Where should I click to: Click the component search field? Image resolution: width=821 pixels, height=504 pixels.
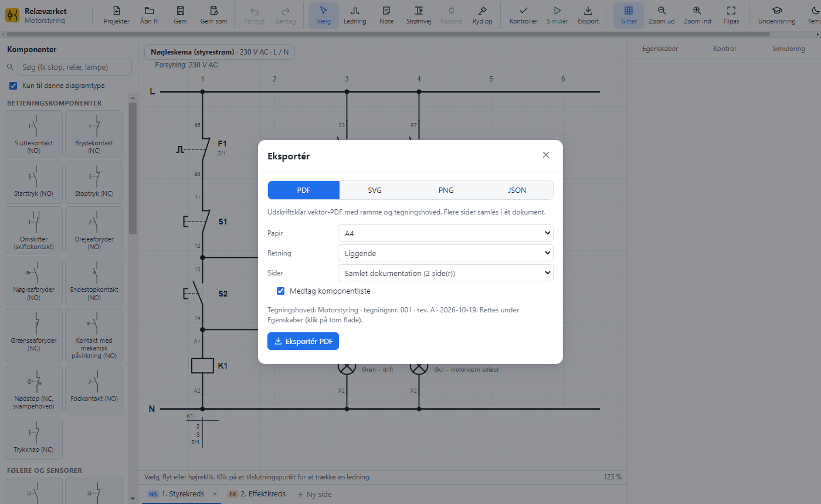click(x=74, y=67)
